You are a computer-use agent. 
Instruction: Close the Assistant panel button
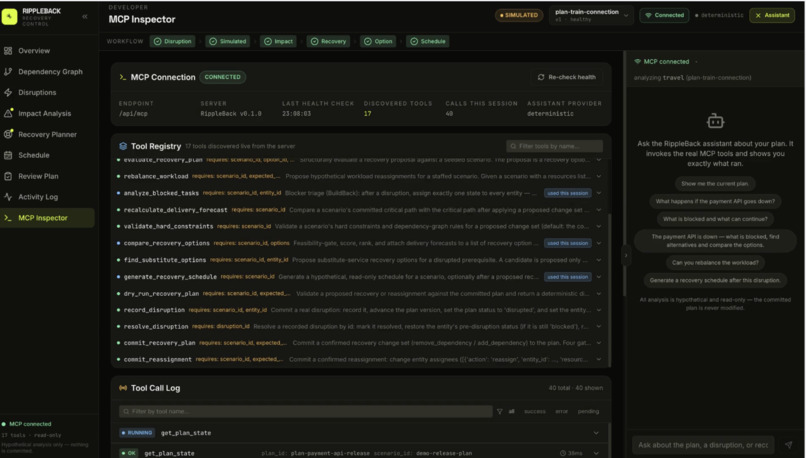point(772,15)
